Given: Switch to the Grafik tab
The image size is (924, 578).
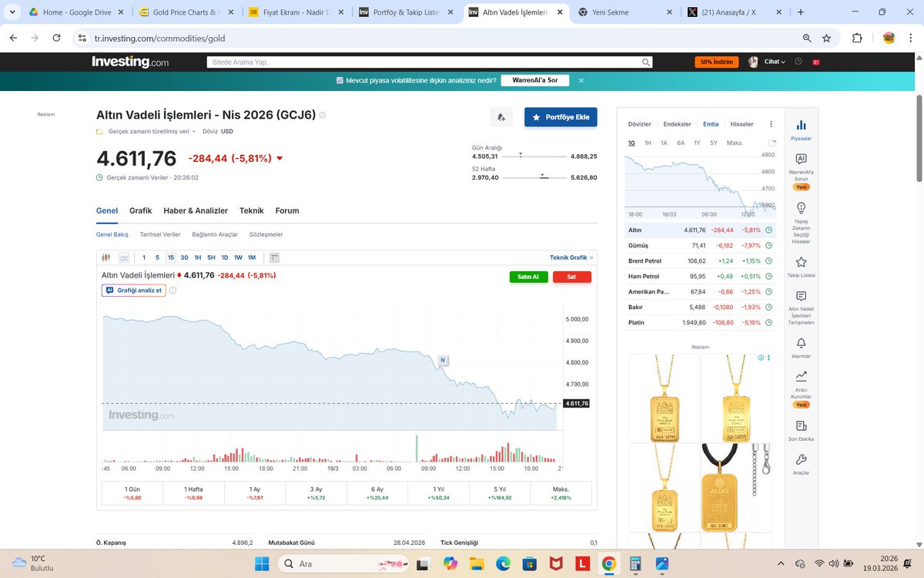Looking at the screenshot, I should coord(140,210).
